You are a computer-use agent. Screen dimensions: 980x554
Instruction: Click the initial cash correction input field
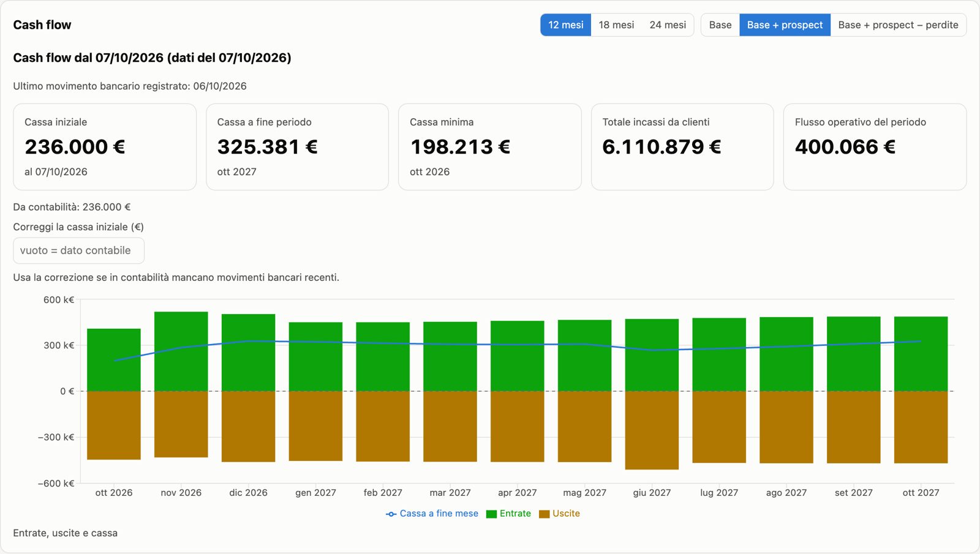[78, 250]
